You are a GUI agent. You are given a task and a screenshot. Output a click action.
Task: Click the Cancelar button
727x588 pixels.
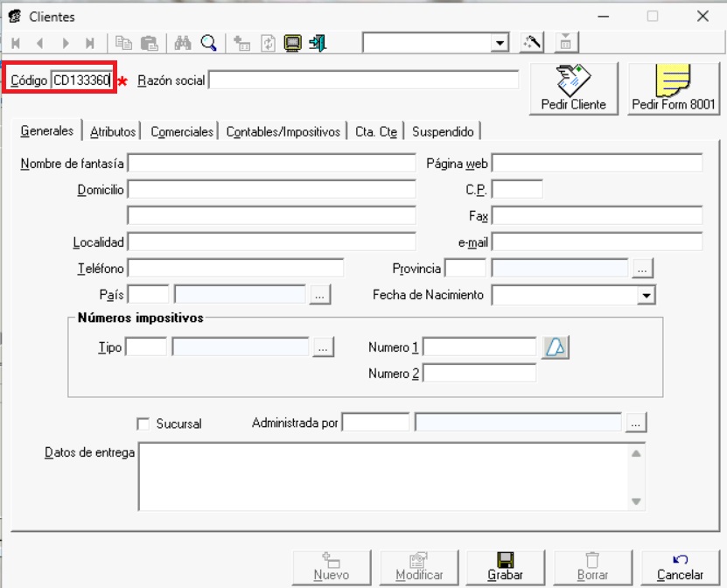pos(680,566)
